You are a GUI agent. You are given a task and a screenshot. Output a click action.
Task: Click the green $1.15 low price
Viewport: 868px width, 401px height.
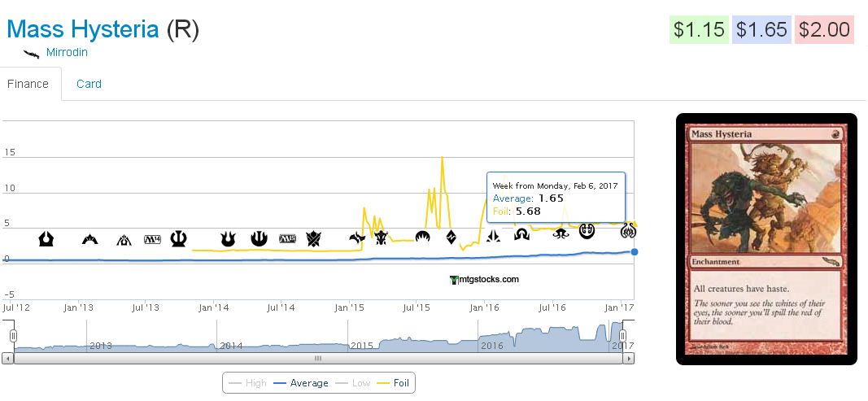click(x=699, y=29)
